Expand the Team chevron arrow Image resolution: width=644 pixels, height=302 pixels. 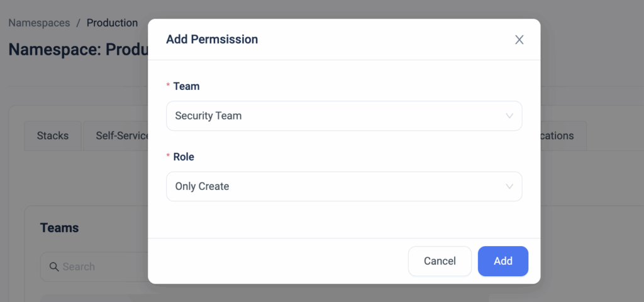coord(509,116)
